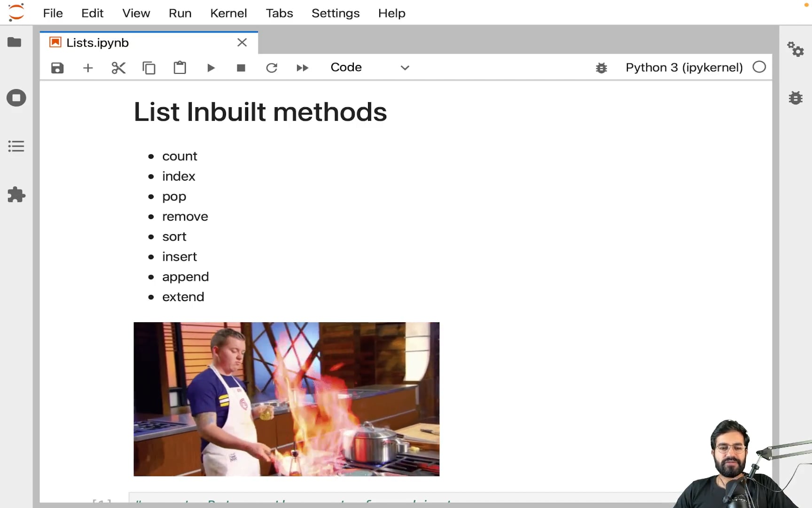Paste cell from clipboard
The width and height of the screenshot is (812, 508).
(180, 68)
